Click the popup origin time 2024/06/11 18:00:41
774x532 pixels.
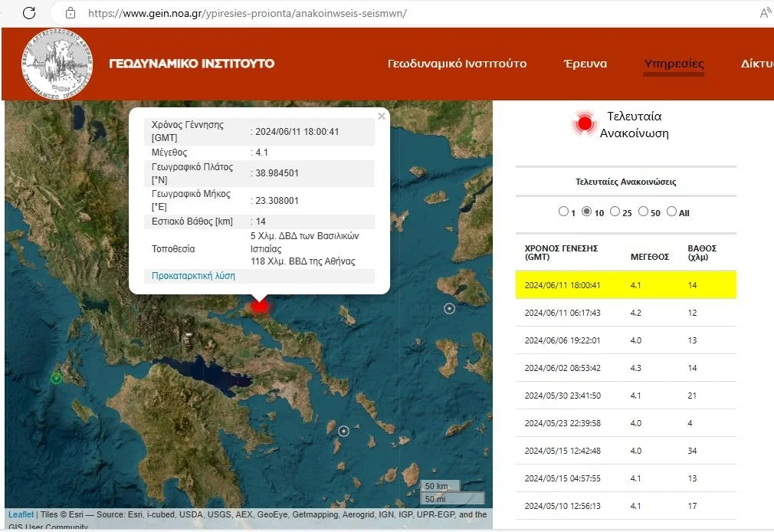pyautogui.click(x=297, y=131)
